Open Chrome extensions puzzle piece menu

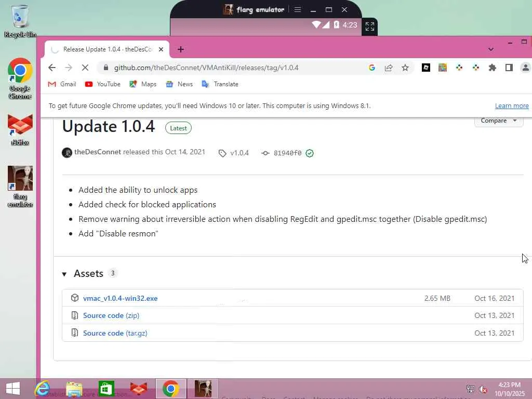(x=493, y=68)
